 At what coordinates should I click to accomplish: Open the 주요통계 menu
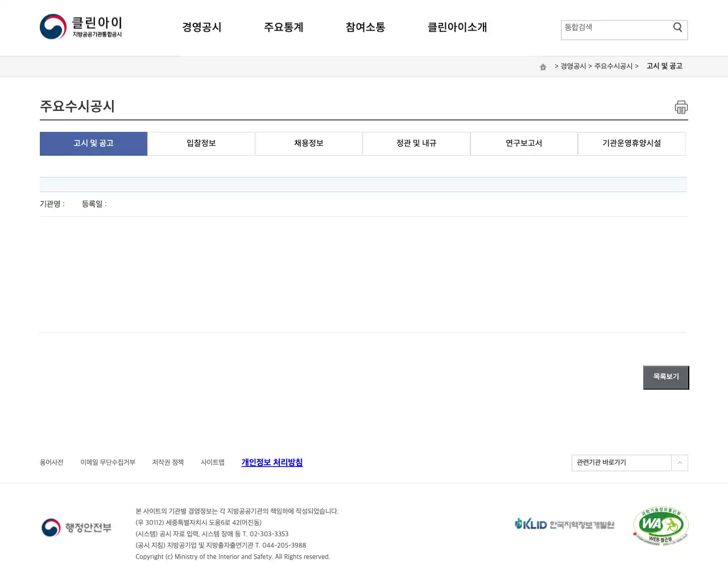pos(284,27)
